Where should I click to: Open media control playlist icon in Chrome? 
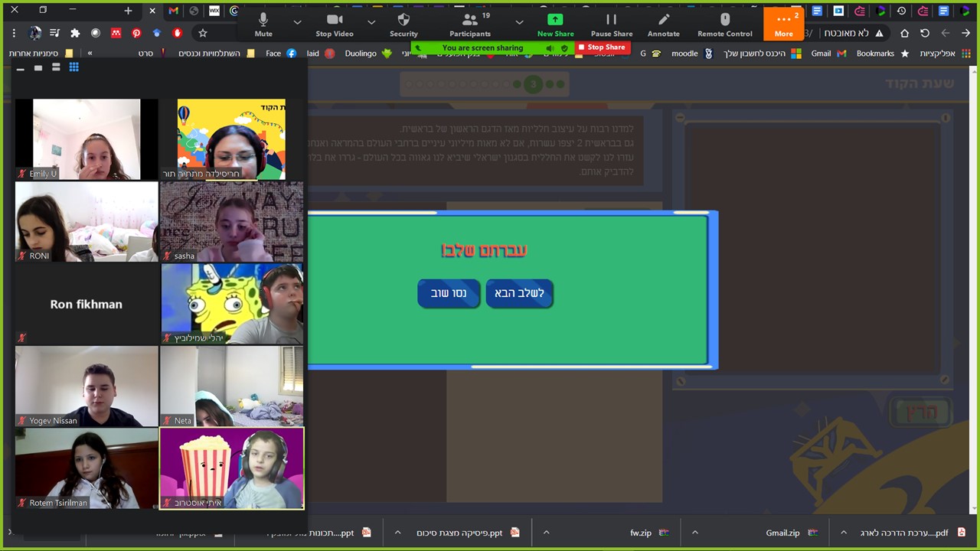pos(55,33)
